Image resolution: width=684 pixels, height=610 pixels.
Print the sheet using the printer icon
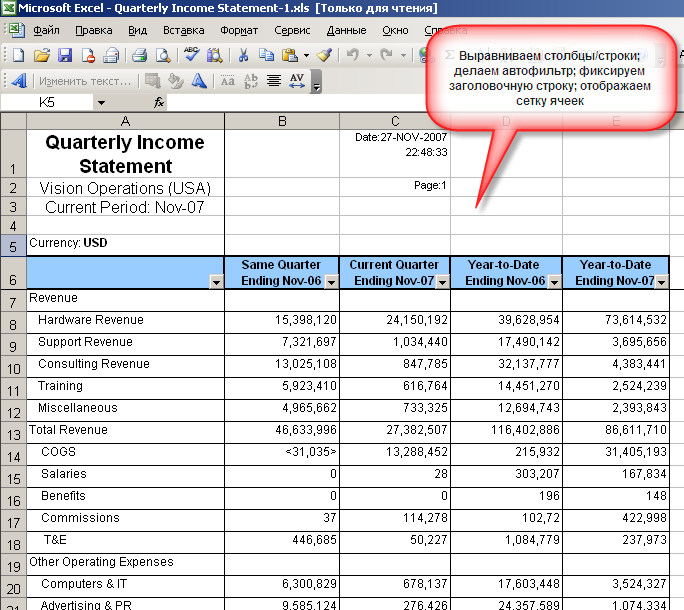tap(140, 55)
